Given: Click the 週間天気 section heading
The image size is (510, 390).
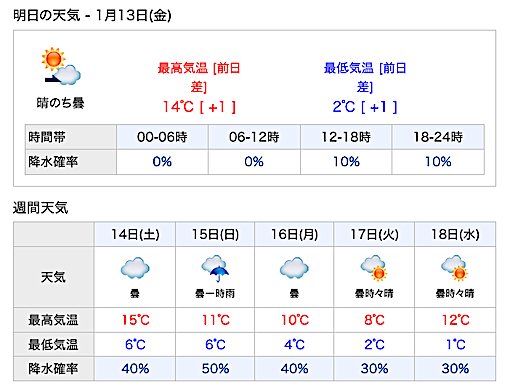Looking at the screenshot, I should [41, 208].
